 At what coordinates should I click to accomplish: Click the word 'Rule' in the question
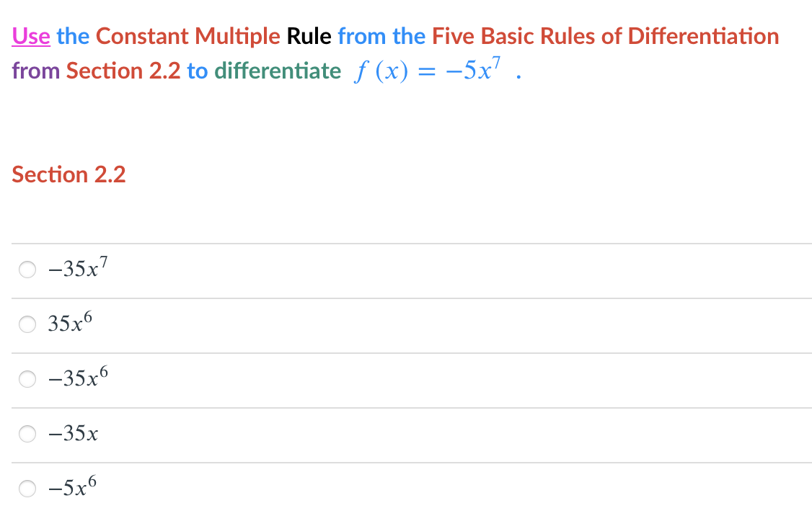tap(309, 36)
